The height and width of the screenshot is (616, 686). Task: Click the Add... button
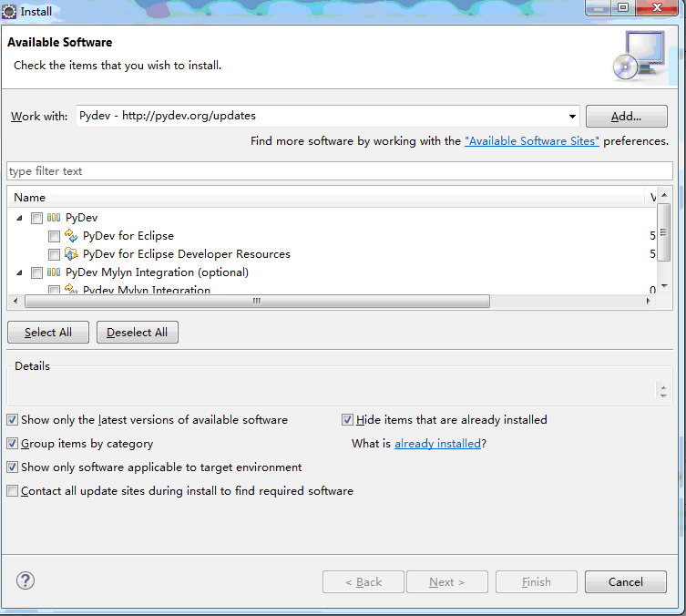click(627, 117)
